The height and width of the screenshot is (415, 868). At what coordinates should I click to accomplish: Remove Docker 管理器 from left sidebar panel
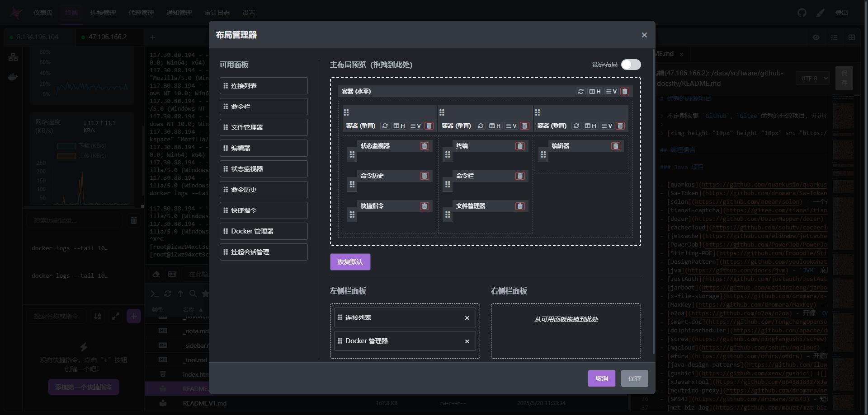click(467, 341)
